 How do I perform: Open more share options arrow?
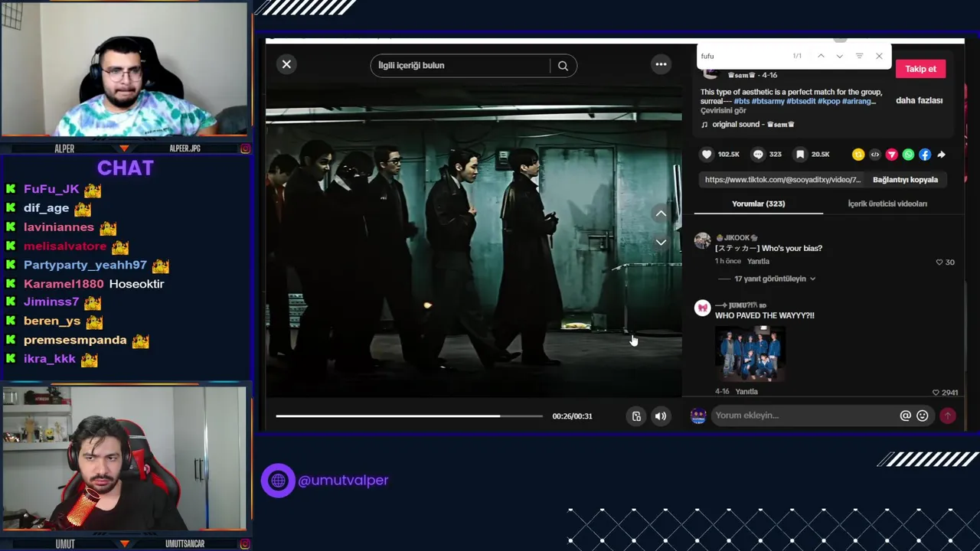tap(941, 155)
